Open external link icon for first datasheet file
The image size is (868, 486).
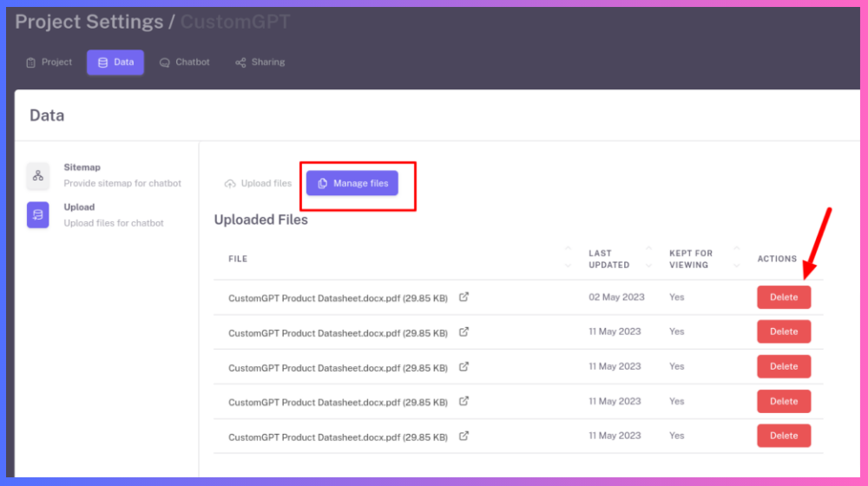(x=464, y=297)
